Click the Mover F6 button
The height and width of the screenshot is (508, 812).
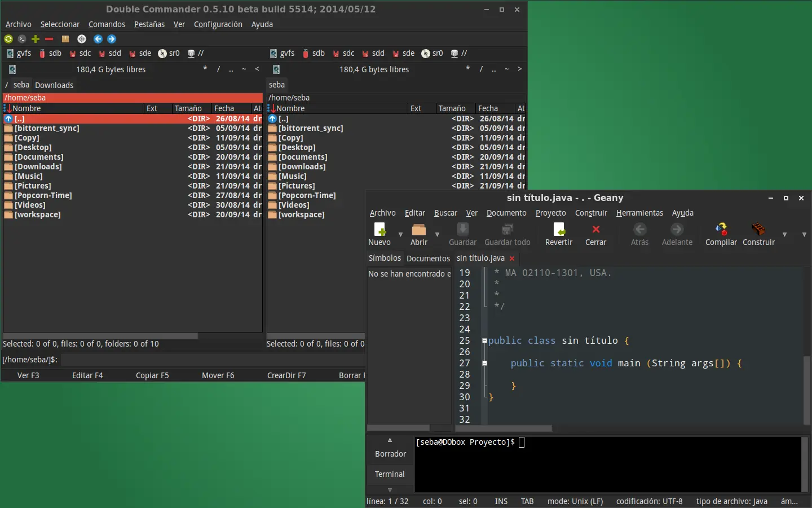click(218, 375)
